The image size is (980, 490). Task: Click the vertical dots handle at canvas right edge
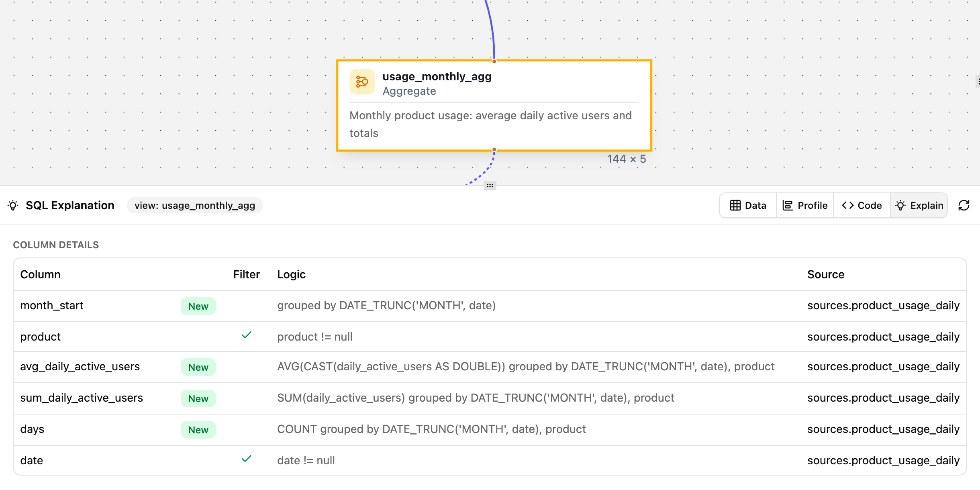[977, 81]
